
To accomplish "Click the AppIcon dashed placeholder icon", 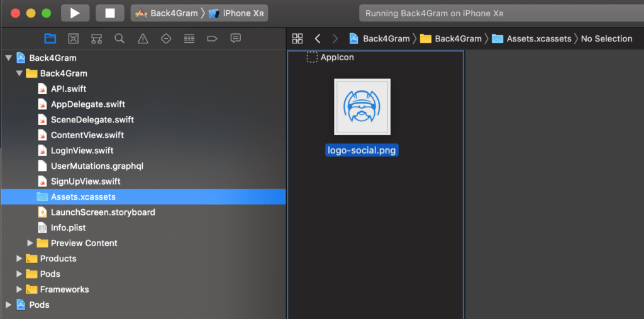I will click(x=312, y=57).
